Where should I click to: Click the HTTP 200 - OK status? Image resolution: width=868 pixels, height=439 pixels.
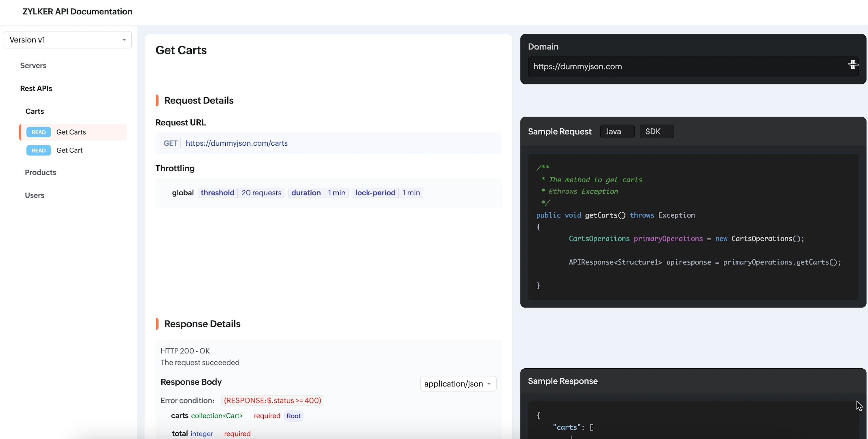185,351
